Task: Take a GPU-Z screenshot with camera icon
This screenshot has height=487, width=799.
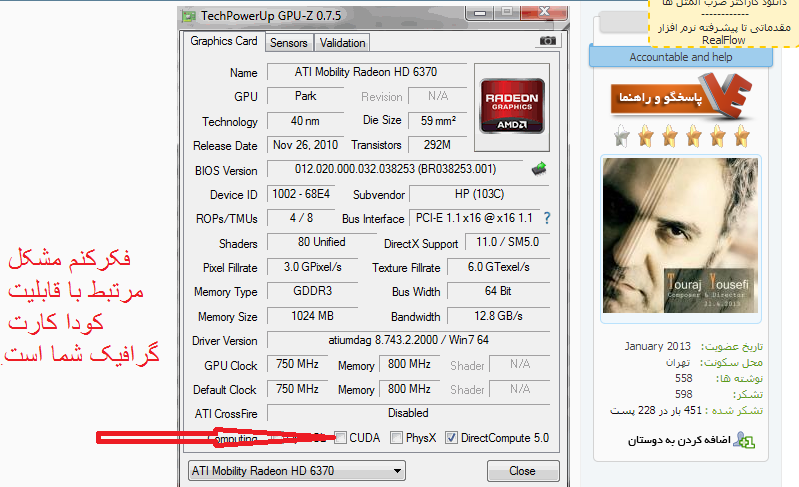Action: pyautogui.click(x=548, y=41)
